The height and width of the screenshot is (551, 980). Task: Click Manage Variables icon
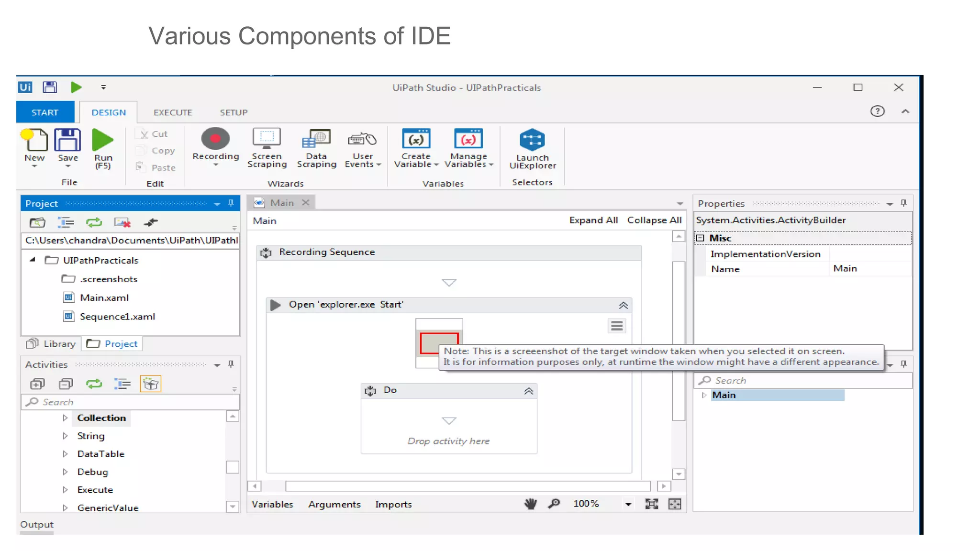(468, 139)
